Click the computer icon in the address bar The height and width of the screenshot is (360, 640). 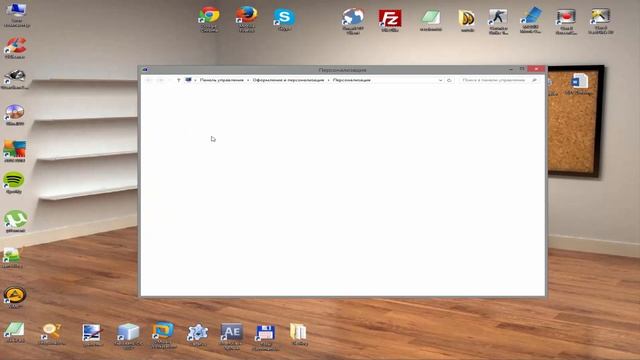coord(188,80)
